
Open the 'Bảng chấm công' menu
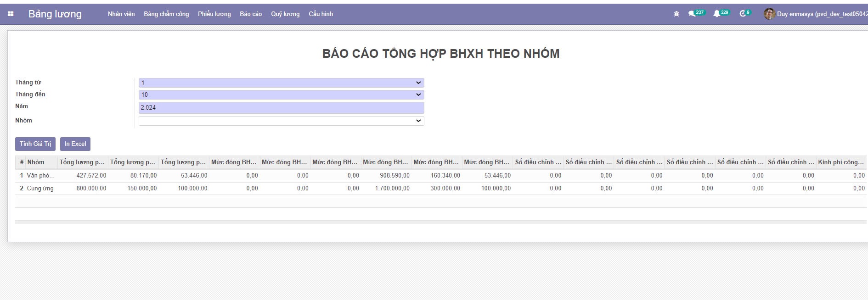pyautogui.click(x=166, y=14)
